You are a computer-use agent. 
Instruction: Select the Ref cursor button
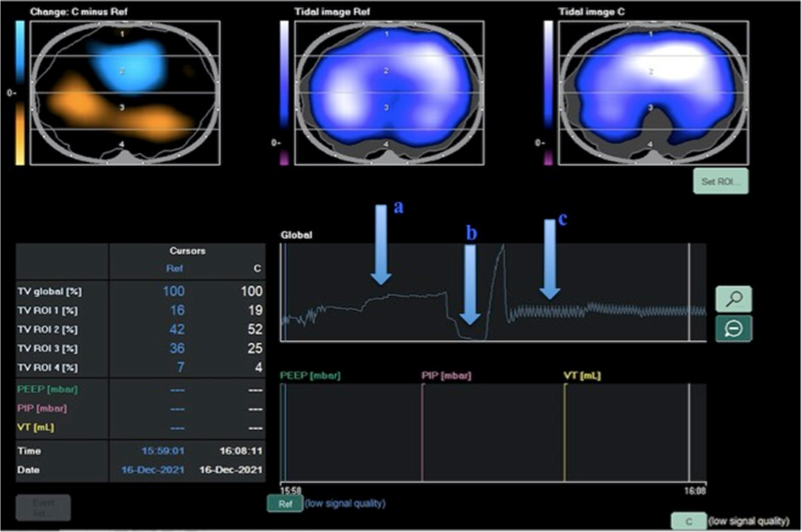click(x=285, y=504)
